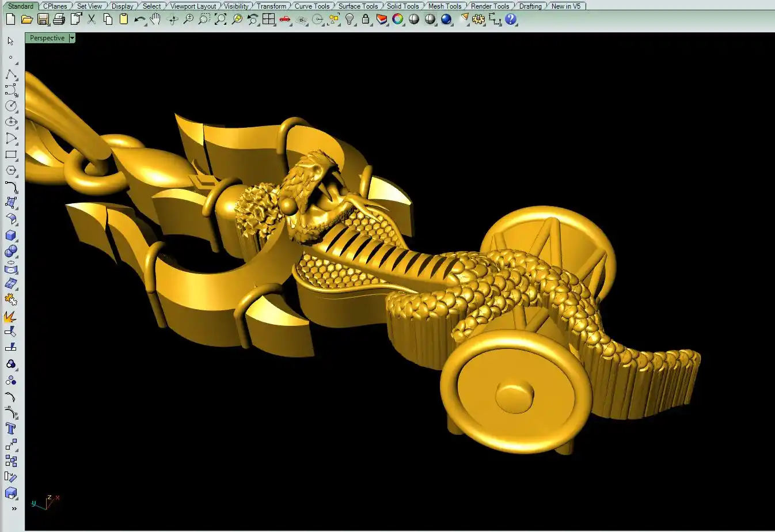Open the color wheel object properties icon

[398, 19]
